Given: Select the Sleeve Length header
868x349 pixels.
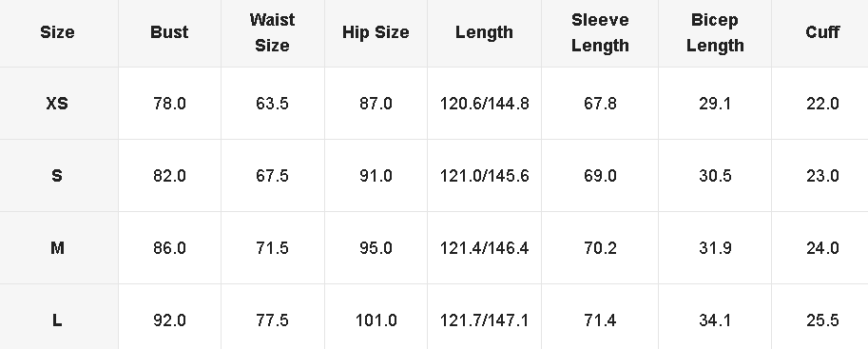Looking at the screenshot, I should [600, 32].
